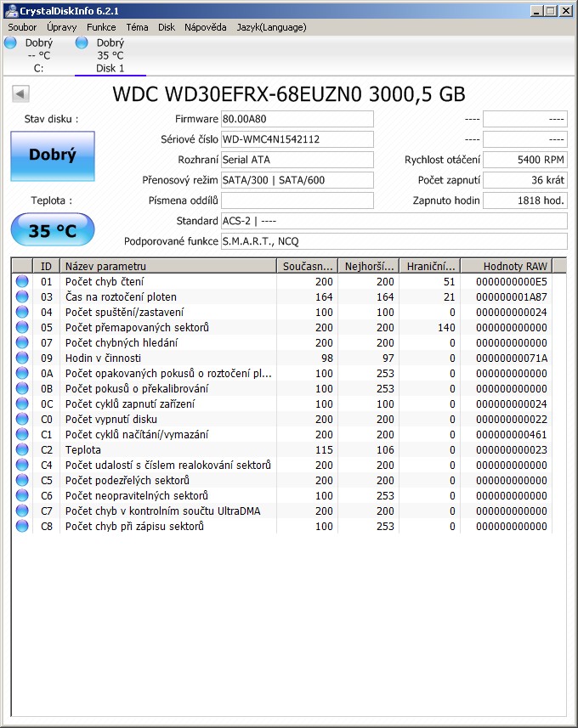
Task: Open the Disk menu
Action: coord(167,27)
